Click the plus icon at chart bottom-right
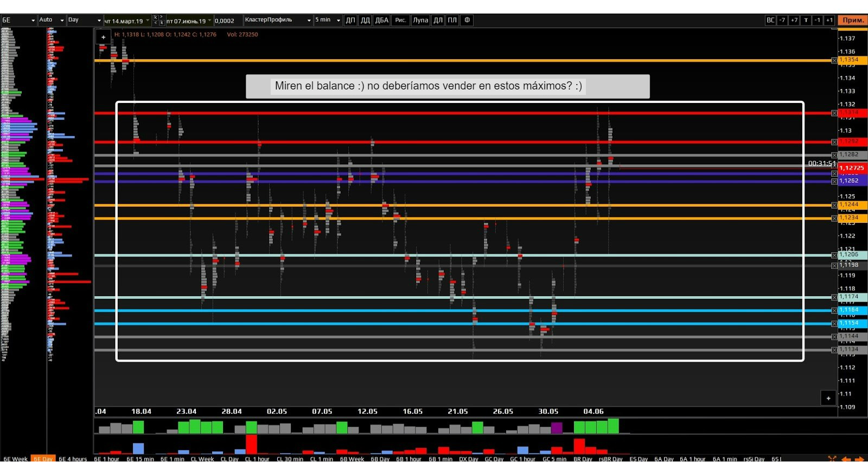Screen dimensions: 868x462 point(828,398)
